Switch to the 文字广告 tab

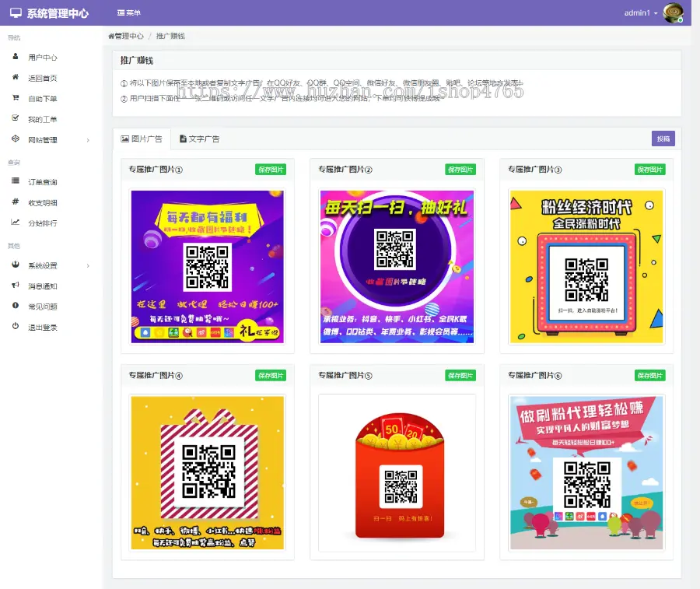coord(200,138)
